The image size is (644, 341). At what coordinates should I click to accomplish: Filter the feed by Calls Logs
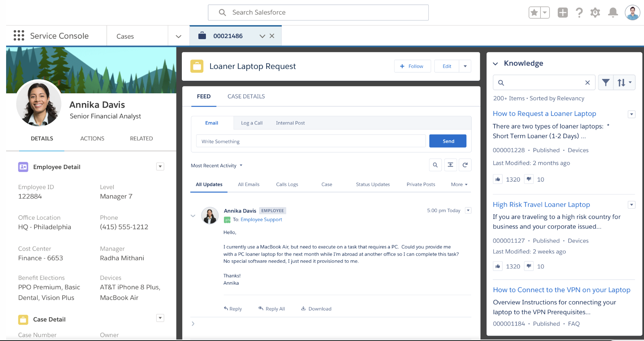click(287, 184)
